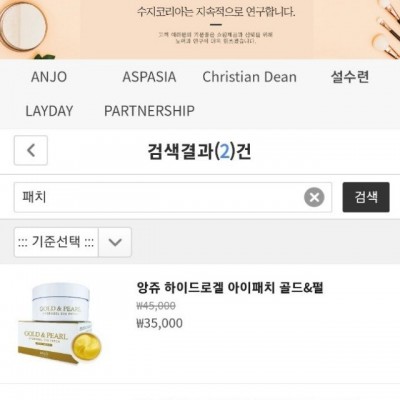Image resolution: width=400 pixels, height=400 pixels.
Task: Click the ₩35,000 sale price
Action: (160, 323)
